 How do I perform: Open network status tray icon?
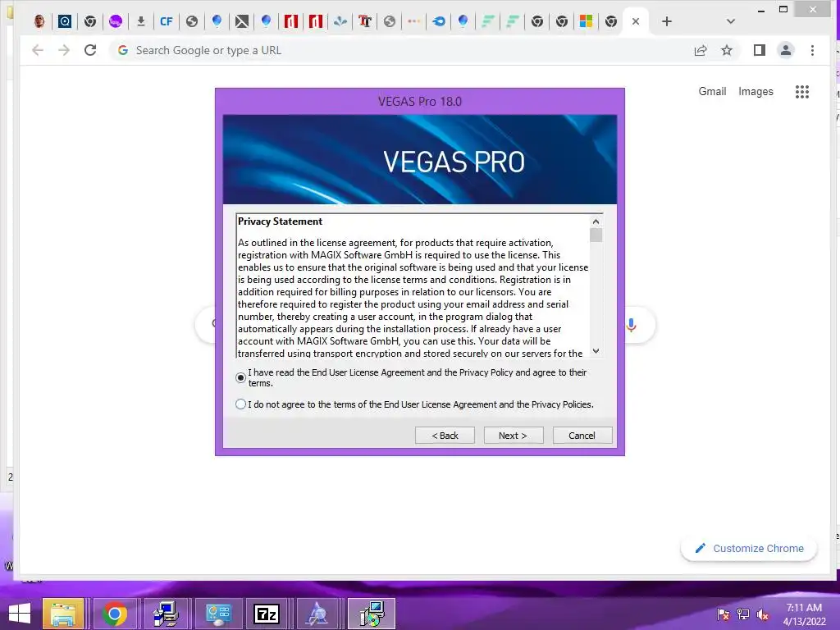743,614
